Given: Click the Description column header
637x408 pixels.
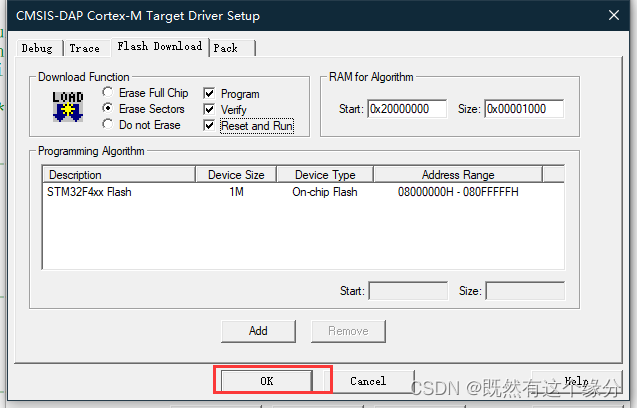Looking at the screenshot, I should point(119,175).
